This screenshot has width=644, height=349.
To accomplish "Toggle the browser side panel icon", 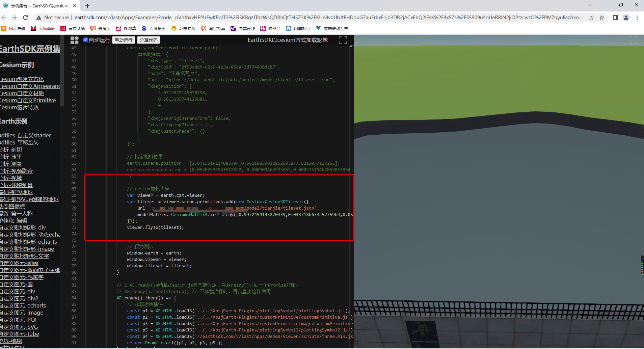I will (x=615, y=18).
